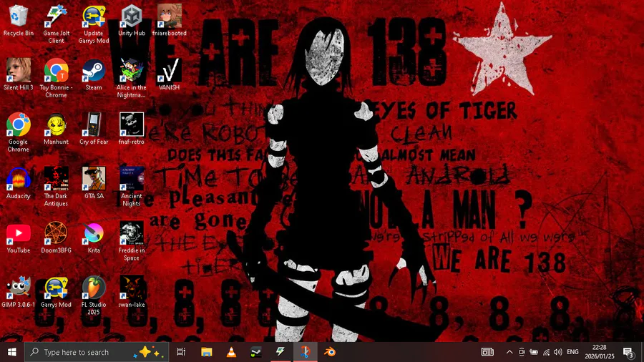Open the news and interests taskbar widget

(x=487, y=352)
